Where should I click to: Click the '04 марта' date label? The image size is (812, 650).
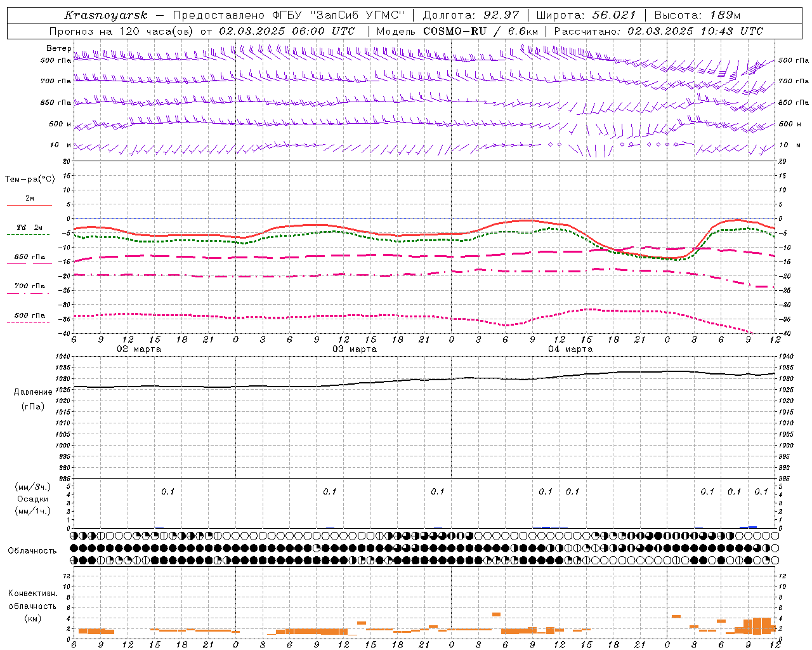coord(570,348)
